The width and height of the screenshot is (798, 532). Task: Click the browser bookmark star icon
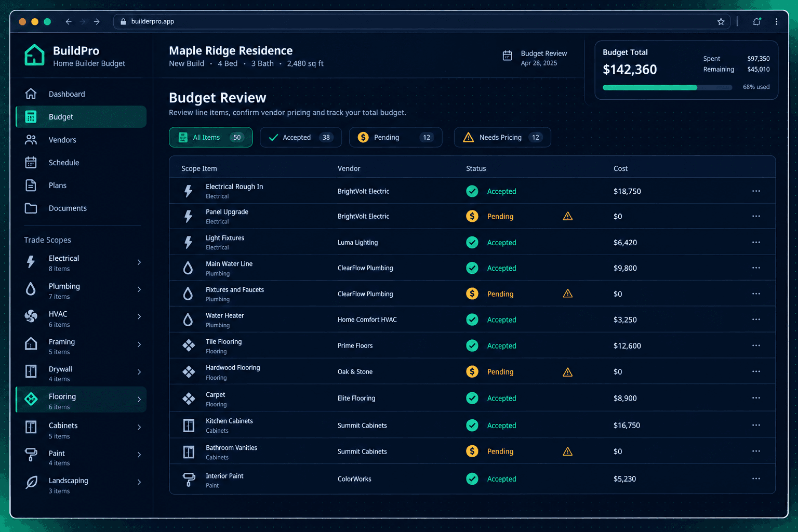(721, 22)
